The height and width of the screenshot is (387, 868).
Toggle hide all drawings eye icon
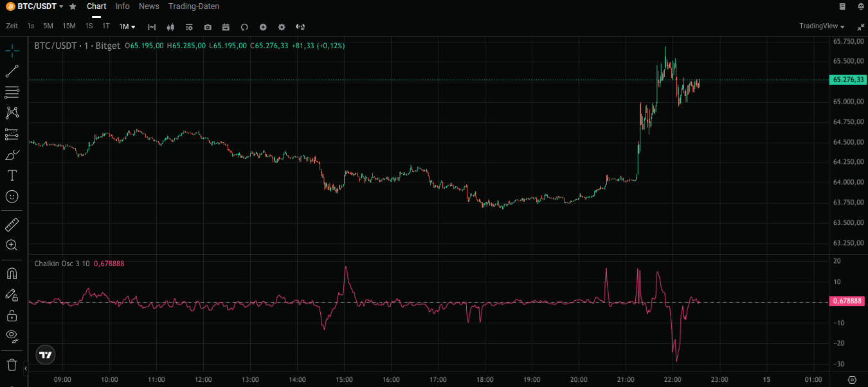(x=12, y=336)
